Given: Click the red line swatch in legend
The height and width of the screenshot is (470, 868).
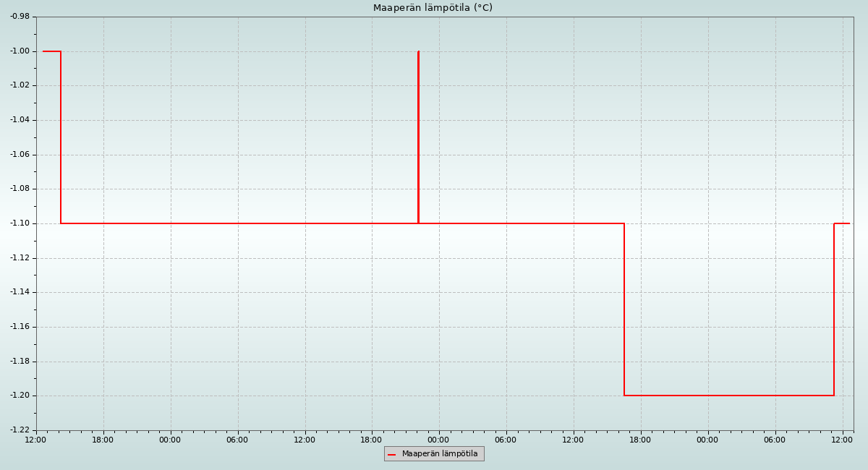Looking at the screenshot, I should 392,455.
